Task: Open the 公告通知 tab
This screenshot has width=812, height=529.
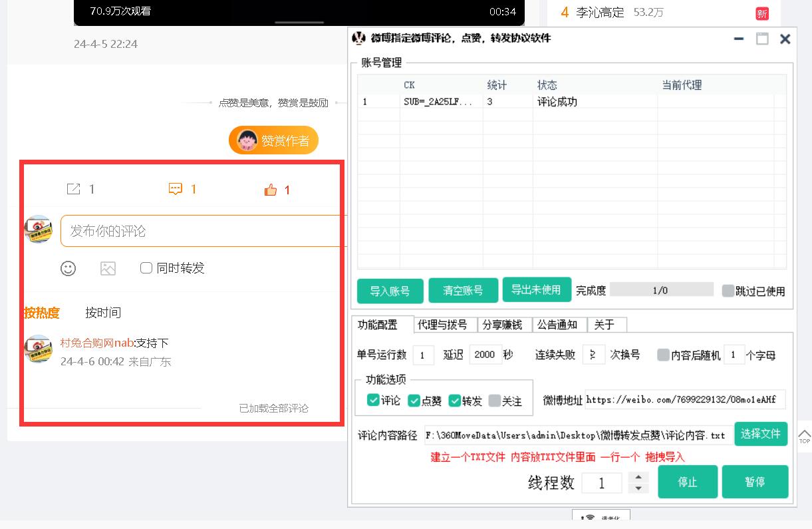Action: click(557, 325)
